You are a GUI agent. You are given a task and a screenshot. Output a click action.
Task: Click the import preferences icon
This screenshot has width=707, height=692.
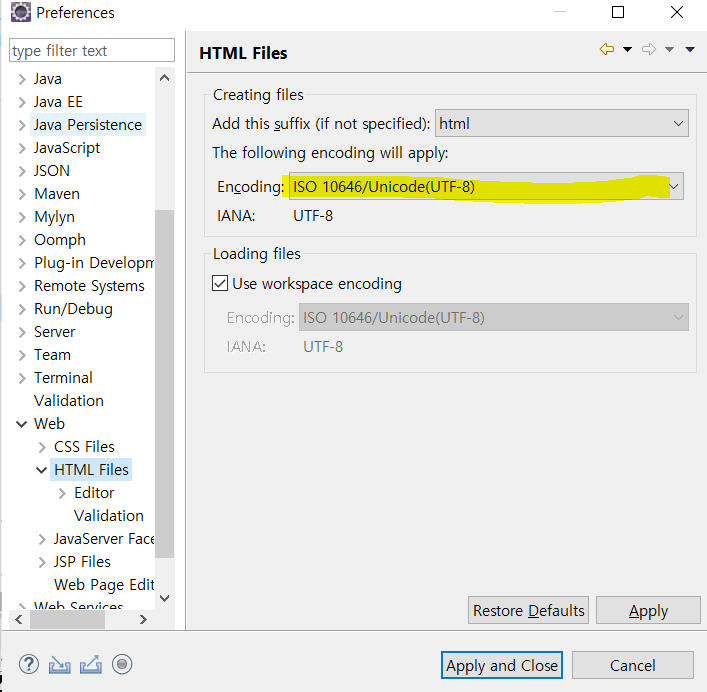click(x=60, y=665)
